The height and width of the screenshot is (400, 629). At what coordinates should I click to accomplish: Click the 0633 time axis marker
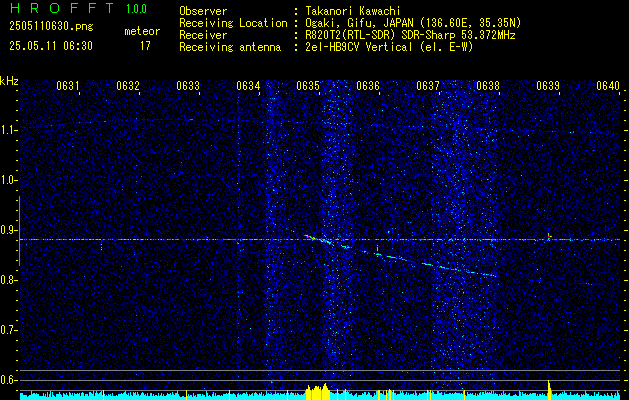pyautogui.click(x=188, y=86)
